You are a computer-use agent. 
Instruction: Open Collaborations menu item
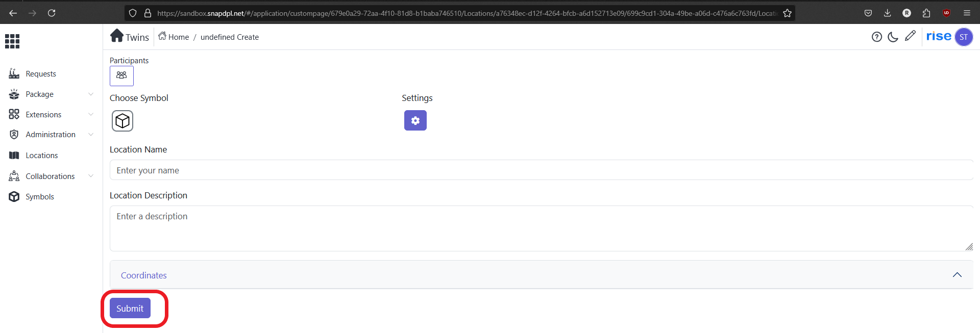(x=51, y=176)
